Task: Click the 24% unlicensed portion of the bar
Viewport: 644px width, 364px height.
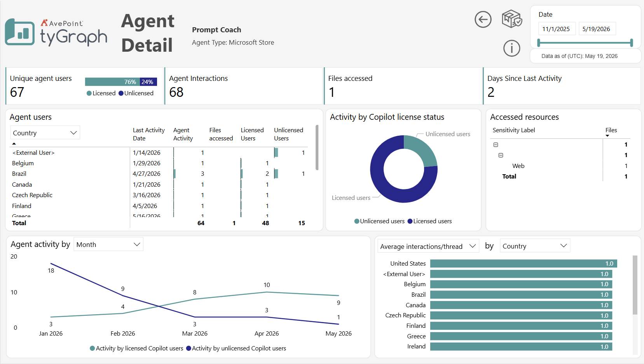Action: (x=148, y=82)
